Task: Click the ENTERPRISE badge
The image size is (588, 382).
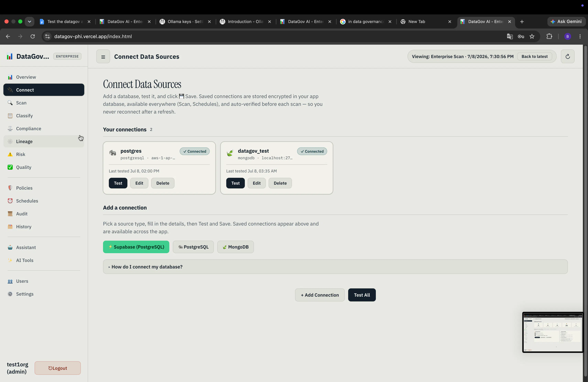Action: [x=67, y=56]
